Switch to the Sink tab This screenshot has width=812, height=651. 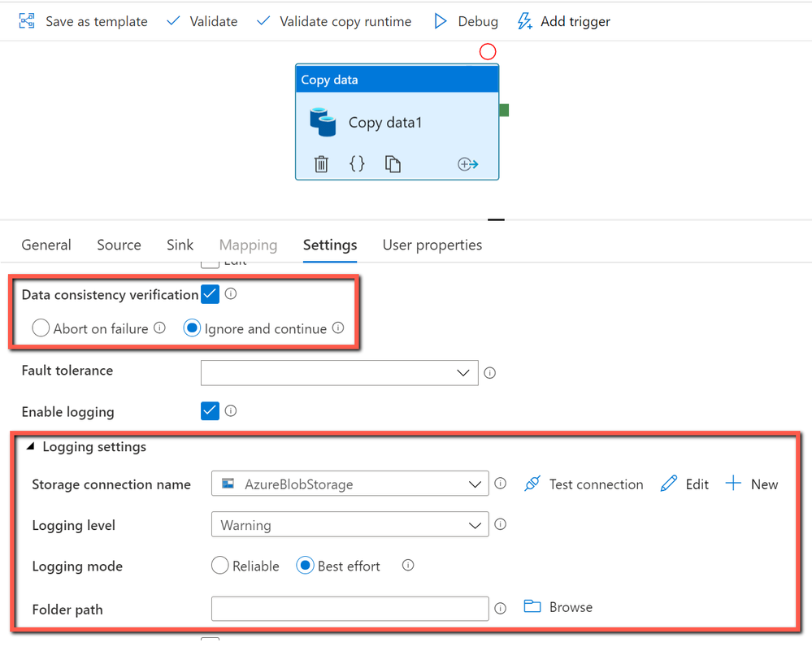180,245
